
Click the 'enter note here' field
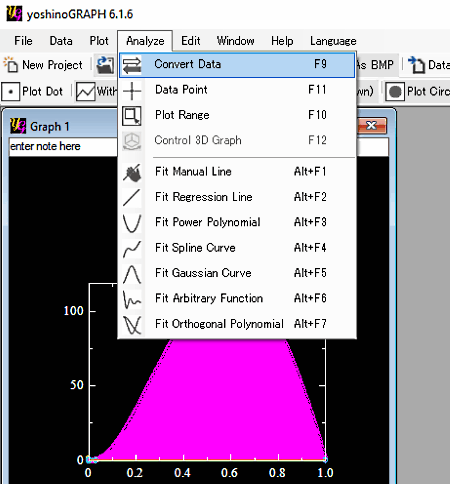click(63, 146)
